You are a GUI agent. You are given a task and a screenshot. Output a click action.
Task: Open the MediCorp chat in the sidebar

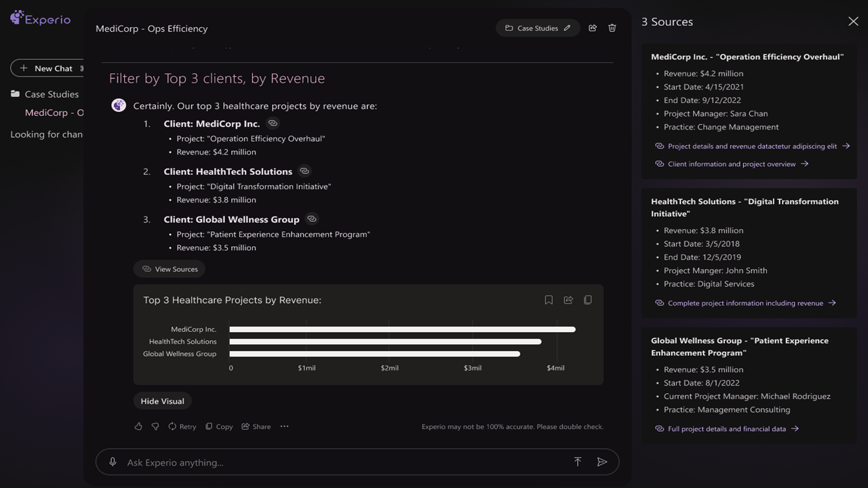point(54,113)
